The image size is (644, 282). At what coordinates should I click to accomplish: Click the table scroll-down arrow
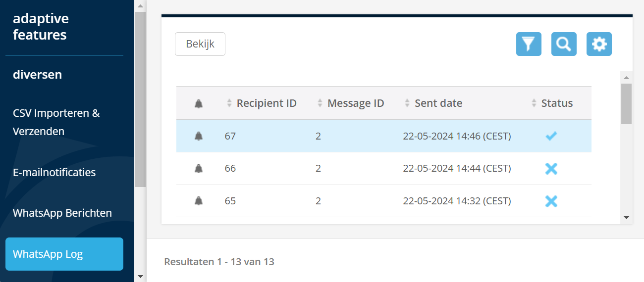[626, 217]
